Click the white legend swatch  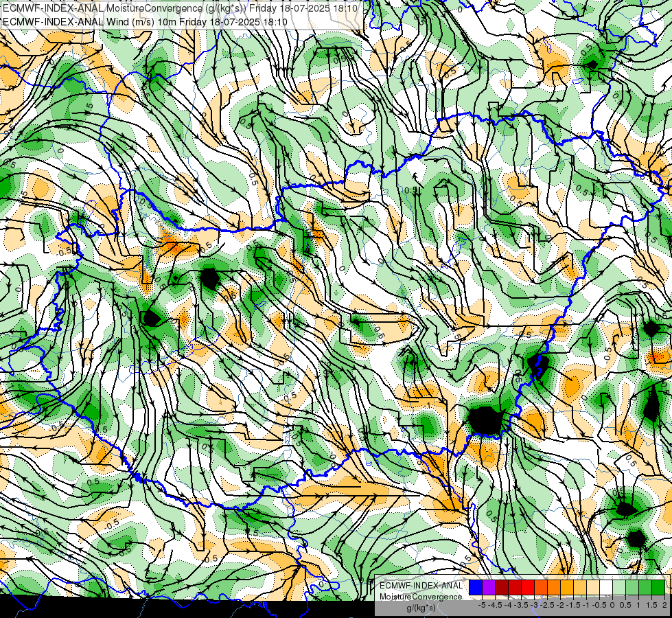pos(606,587)
